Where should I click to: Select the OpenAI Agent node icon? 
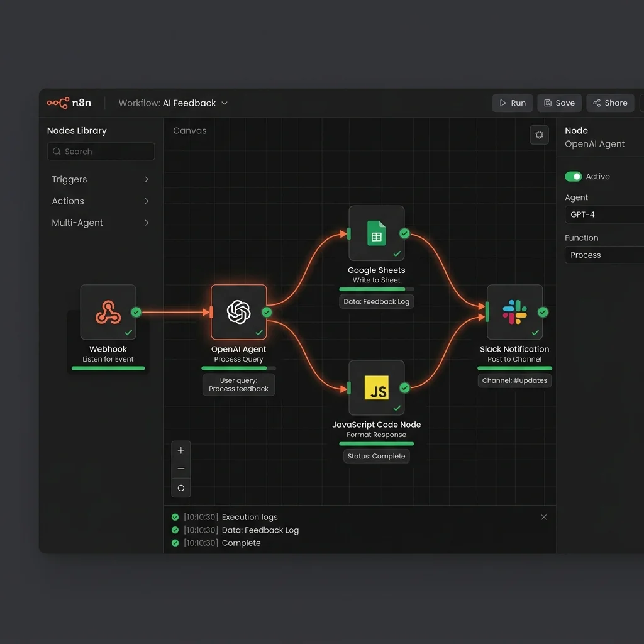238,312
